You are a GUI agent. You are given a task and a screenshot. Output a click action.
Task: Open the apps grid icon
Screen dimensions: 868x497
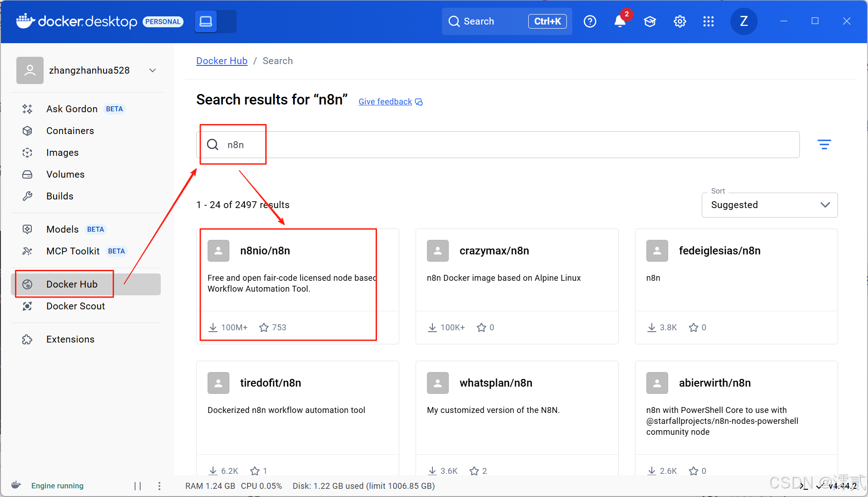click(x=709, y=21)
